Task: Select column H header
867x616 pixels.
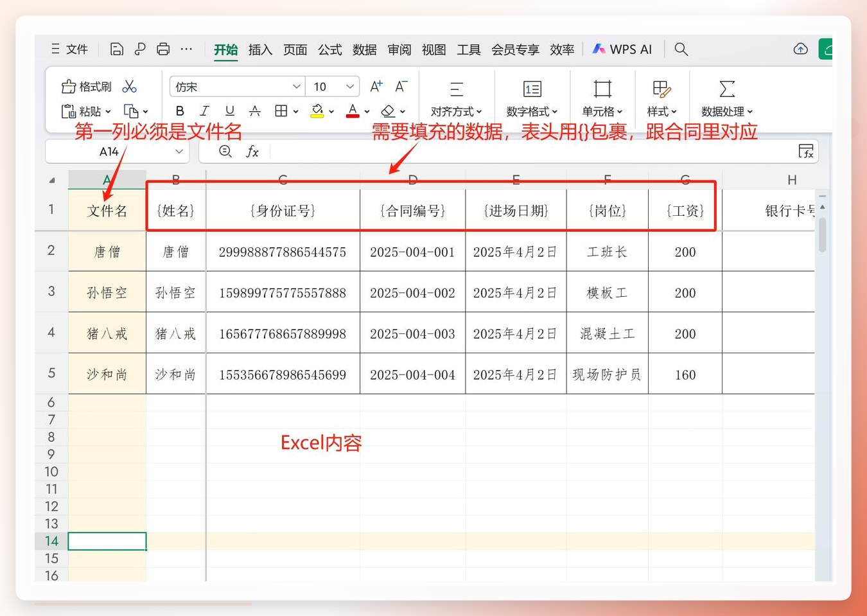Action: coord(792,180)
